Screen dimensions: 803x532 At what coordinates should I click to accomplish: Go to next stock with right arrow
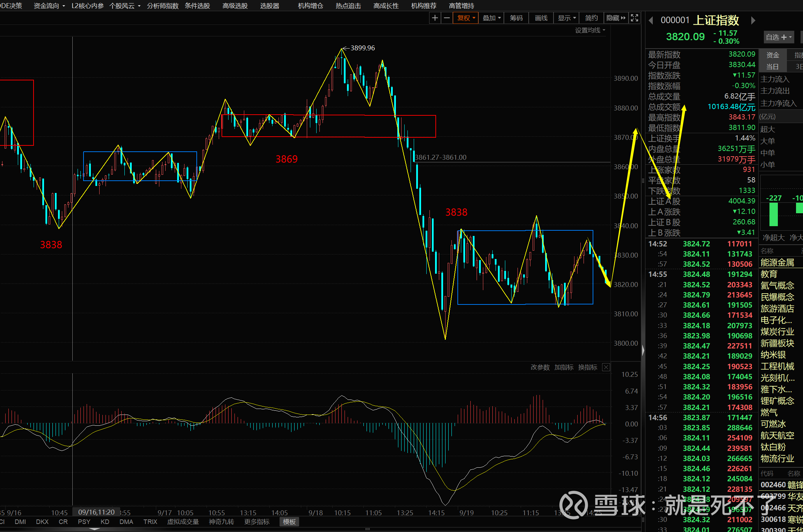(x=753, y=21)
